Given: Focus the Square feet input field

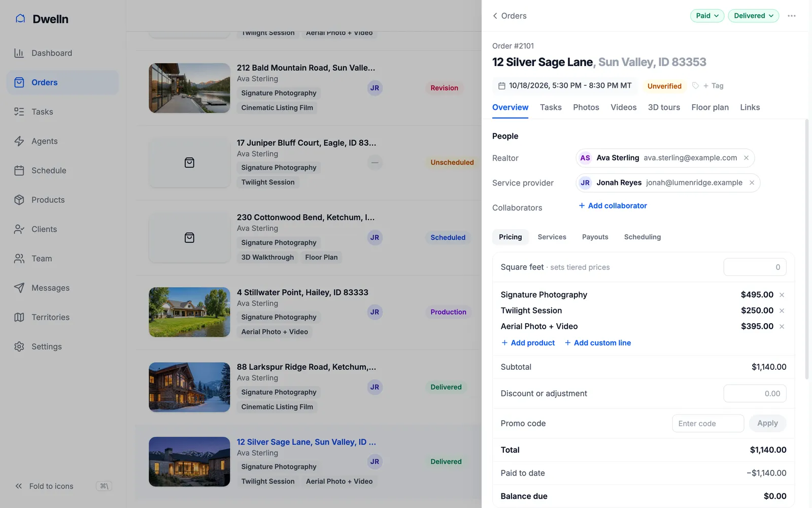Looking at the screenshot, I should point(755,267).
